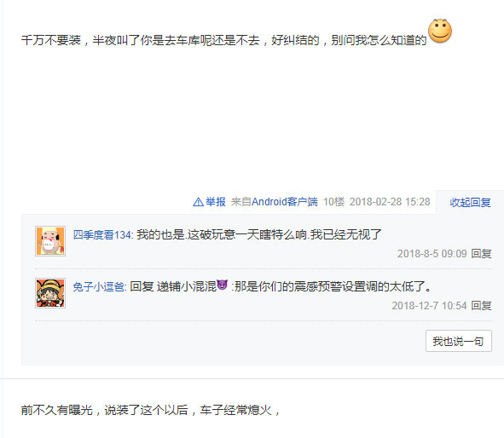Collapse replies with 收起回复

point(470,202)
